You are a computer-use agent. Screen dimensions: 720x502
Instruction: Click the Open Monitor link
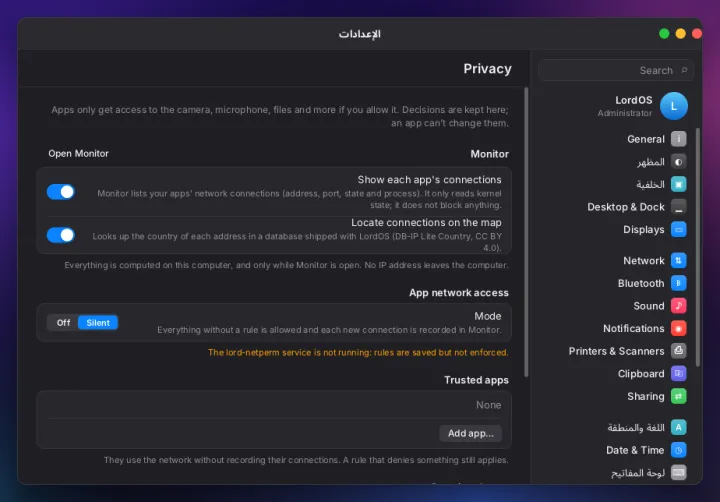pos(79,153)
